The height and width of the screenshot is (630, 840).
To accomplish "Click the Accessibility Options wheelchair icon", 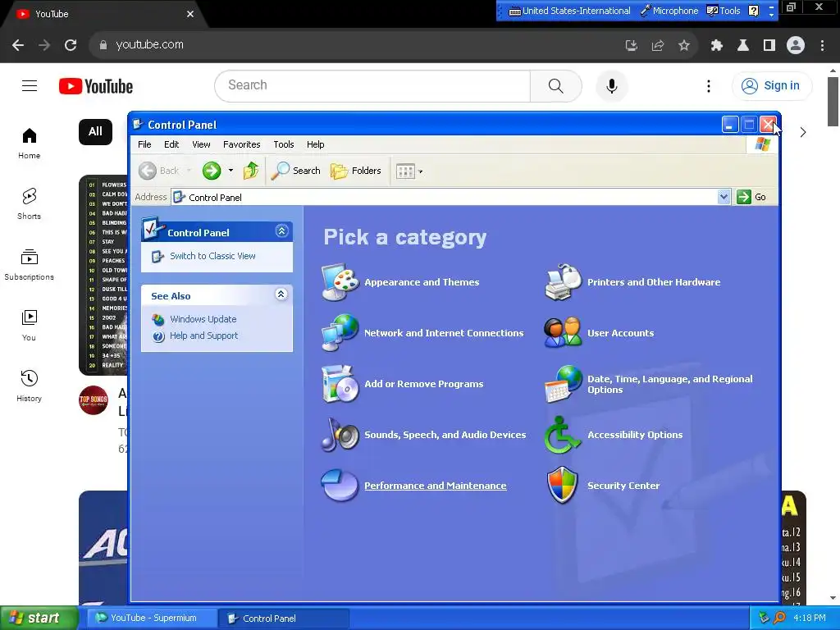I will point(563,435).
